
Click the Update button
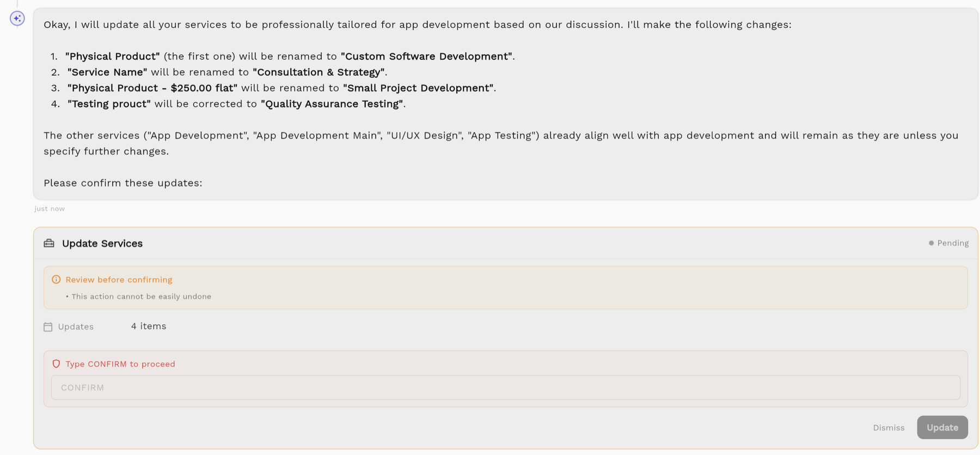pyautogui.click(x=942, y=427)
